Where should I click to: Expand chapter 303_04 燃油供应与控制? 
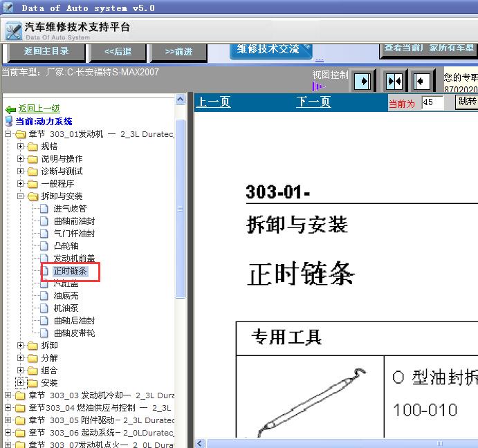[x=8, y=408]
